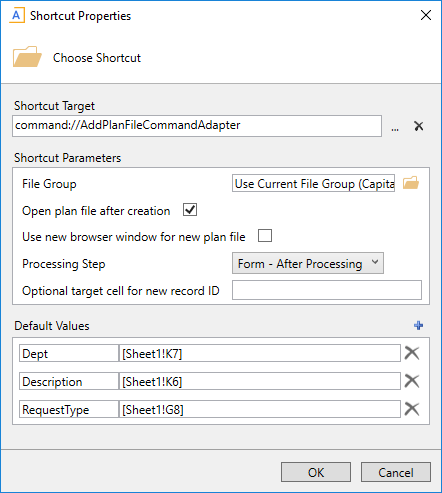
Task: Close the Shortcut Properties window
Action: 426,15
